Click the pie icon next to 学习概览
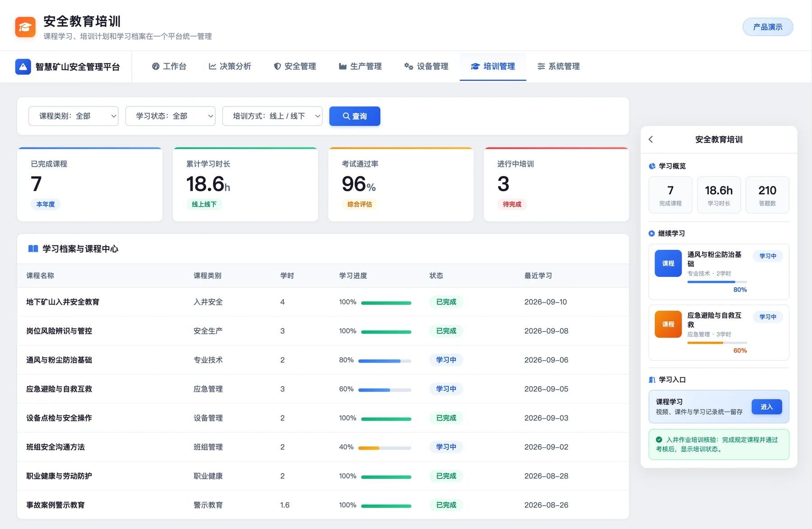The width and height of the screenshot is (812, 529). (652, 166)
